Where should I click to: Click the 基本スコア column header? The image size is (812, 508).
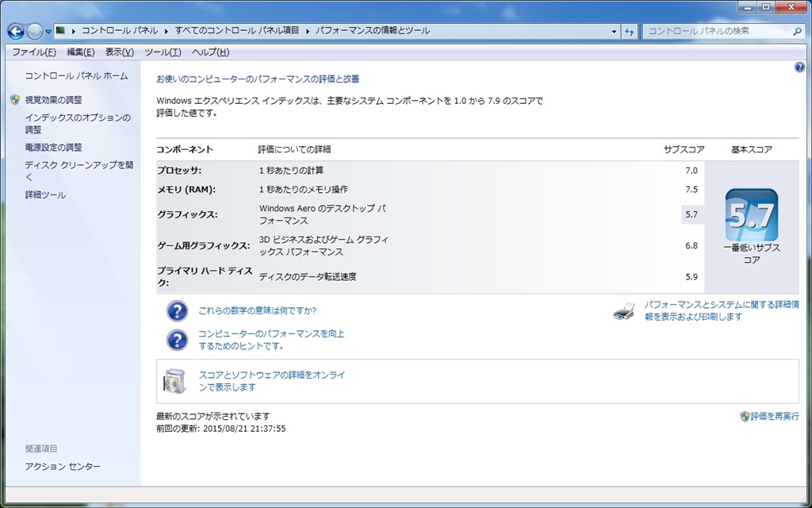coord(752,149)
